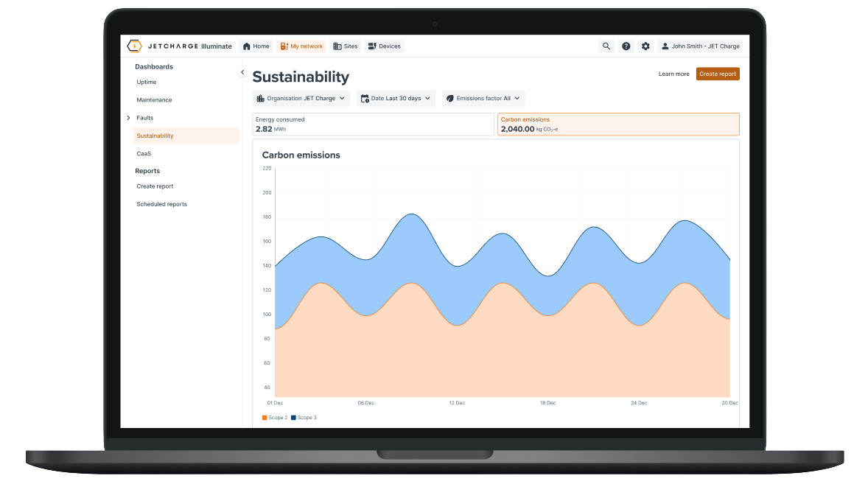Click the Organisation building icon
Viewport: 868px width, 498px height.
click(260, 99)
